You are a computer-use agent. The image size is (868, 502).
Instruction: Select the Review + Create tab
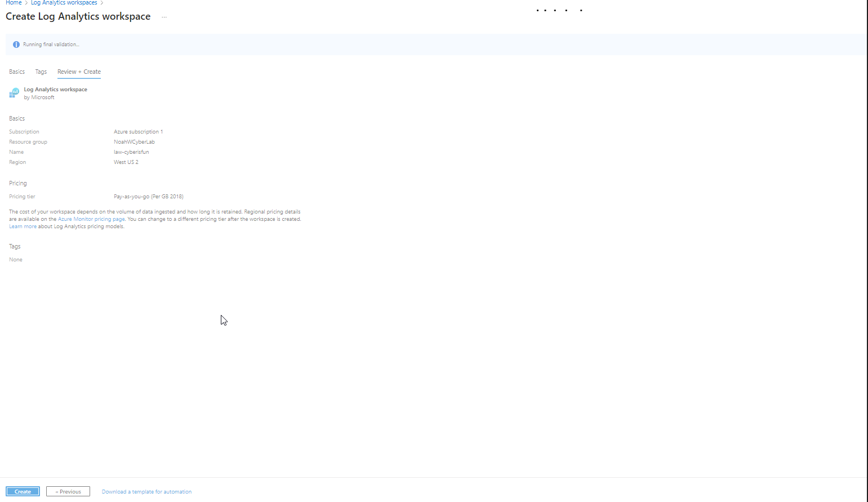tap(79, 72)
